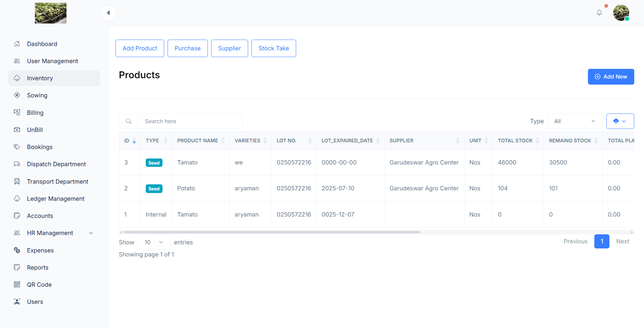Open the Stock Take tab

click(273, 48)
